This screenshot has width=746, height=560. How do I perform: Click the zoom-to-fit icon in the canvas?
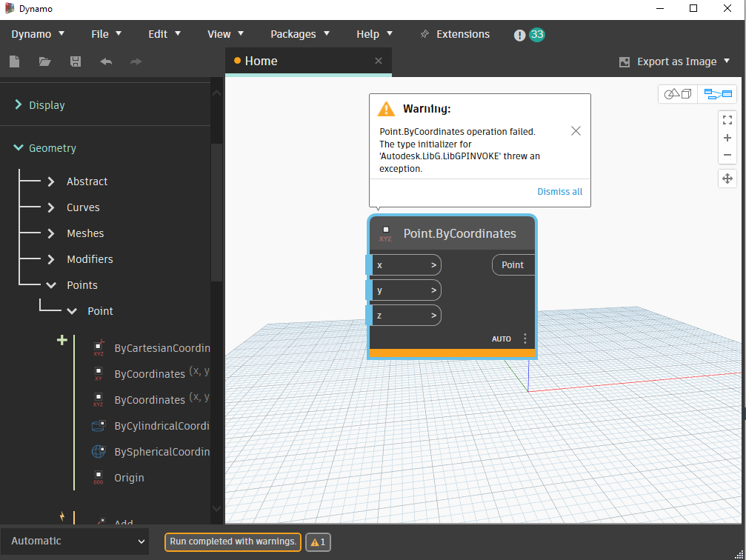[x=727, y=120]
